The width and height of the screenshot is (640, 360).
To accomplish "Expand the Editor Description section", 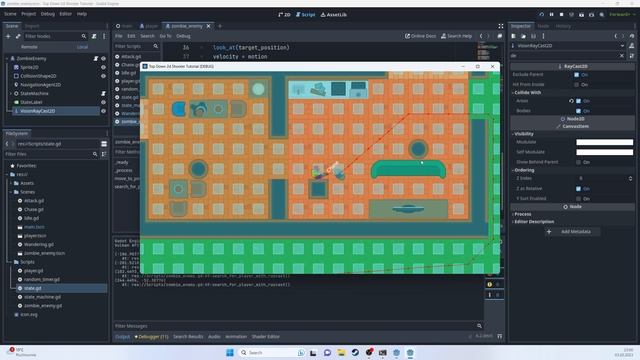I will point(533,222).
